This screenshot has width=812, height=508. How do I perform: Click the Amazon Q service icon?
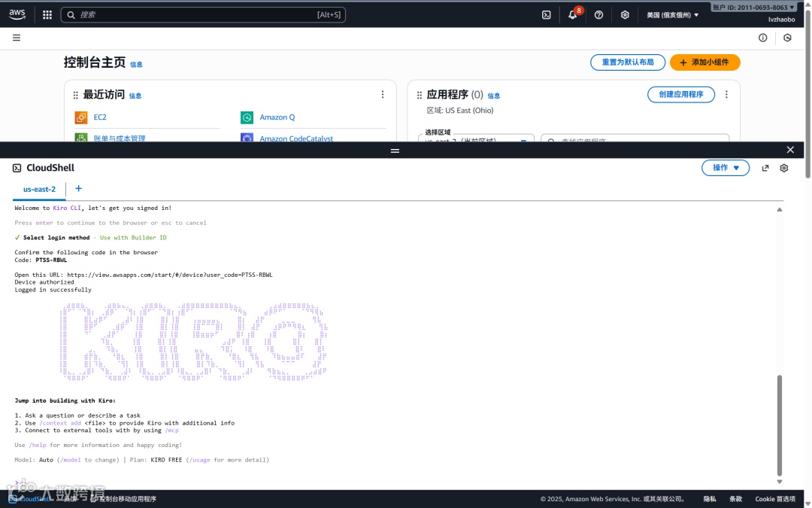(247, 117)
